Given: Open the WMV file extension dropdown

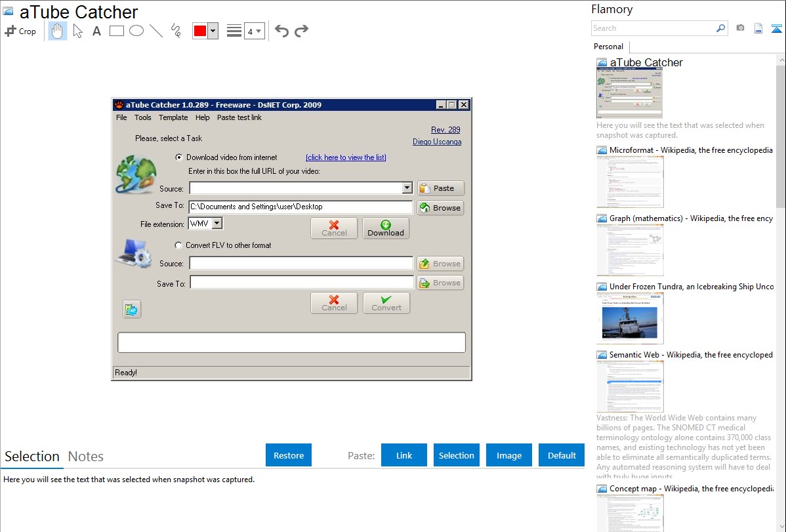Looking at the screenshot, I should click(x=217, y=224).
